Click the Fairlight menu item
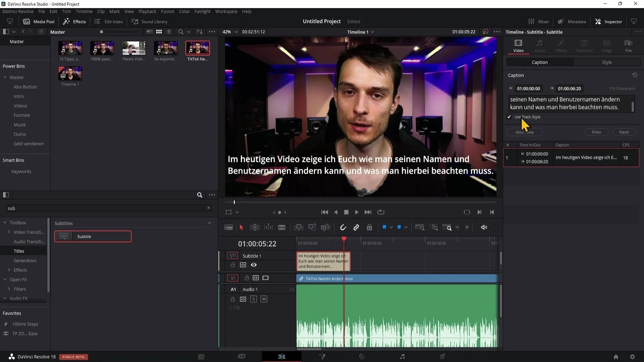This screenshot has width=644, height=362. pyautogui.click(x=202, y=11)
